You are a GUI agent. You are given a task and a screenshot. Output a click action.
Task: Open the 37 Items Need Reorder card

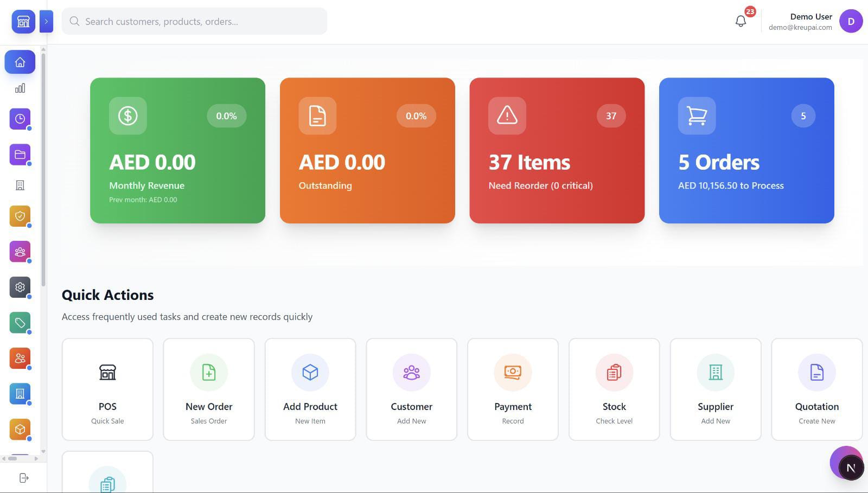tap(557, 150)
